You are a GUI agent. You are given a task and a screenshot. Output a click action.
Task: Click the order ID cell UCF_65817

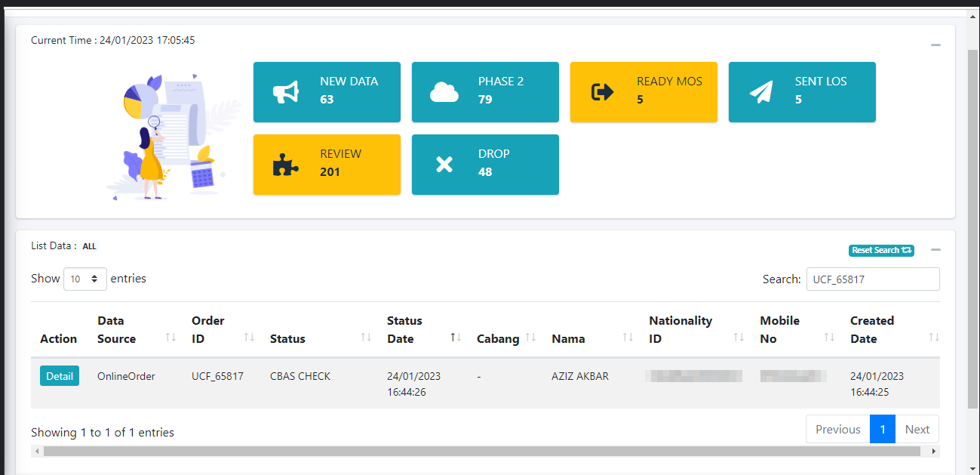click(217, 376)
